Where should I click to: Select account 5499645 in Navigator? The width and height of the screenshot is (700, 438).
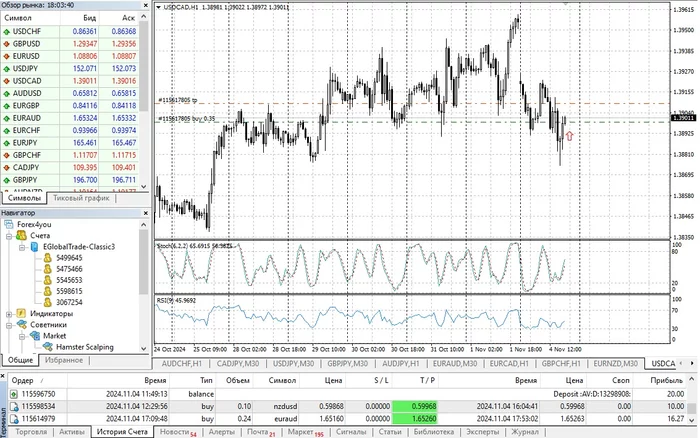69,258
